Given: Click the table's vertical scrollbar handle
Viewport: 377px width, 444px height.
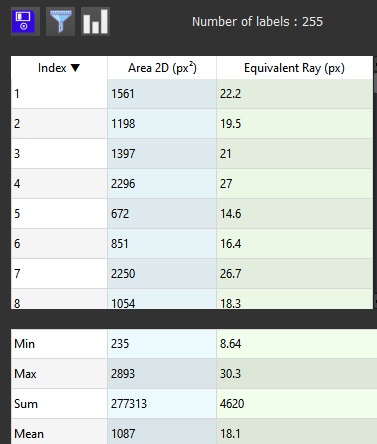Looking at the screenshot, I should coord(375,83).
